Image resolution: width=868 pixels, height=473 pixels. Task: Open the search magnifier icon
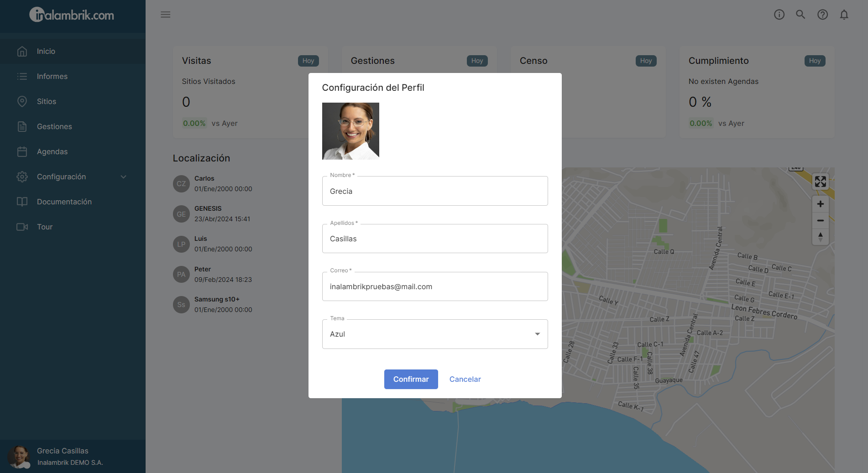[x=800, y=15]
